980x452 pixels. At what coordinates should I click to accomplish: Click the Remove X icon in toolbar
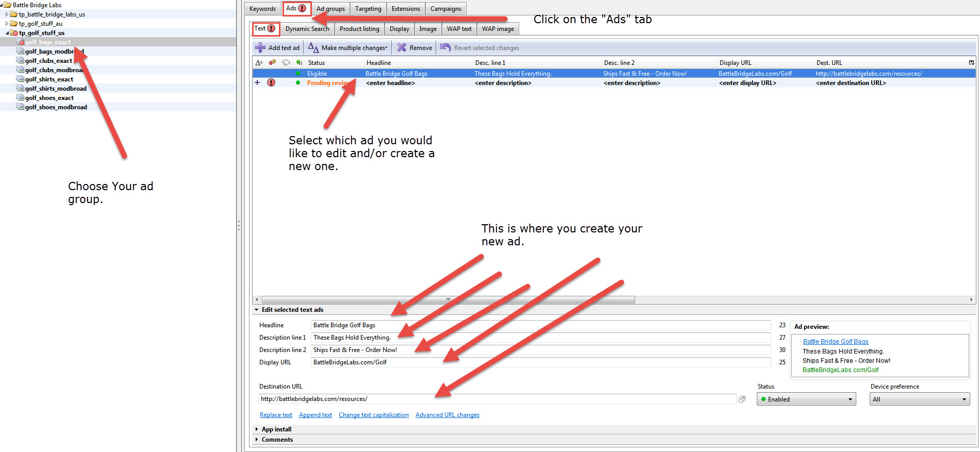(402, 48)
